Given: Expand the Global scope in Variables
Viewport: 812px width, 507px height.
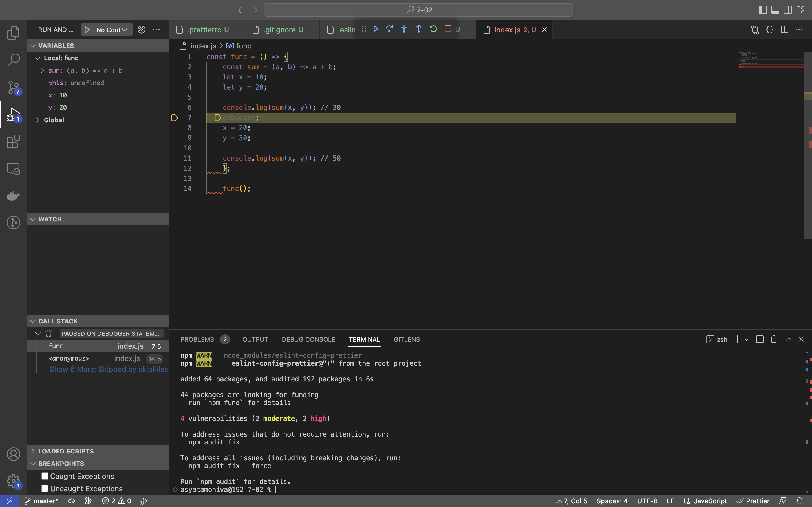Looking at the screenshot, I should 38,120.
